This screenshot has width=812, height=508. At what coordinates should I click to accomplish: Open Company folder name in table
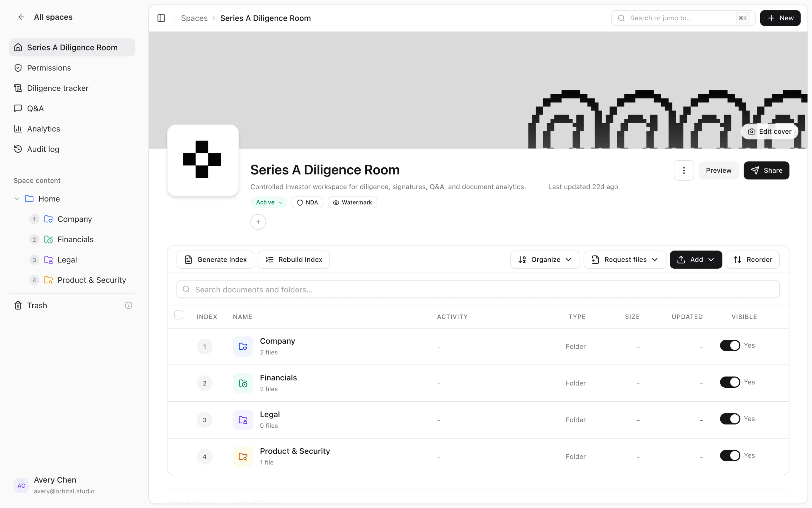coord(278,341)
